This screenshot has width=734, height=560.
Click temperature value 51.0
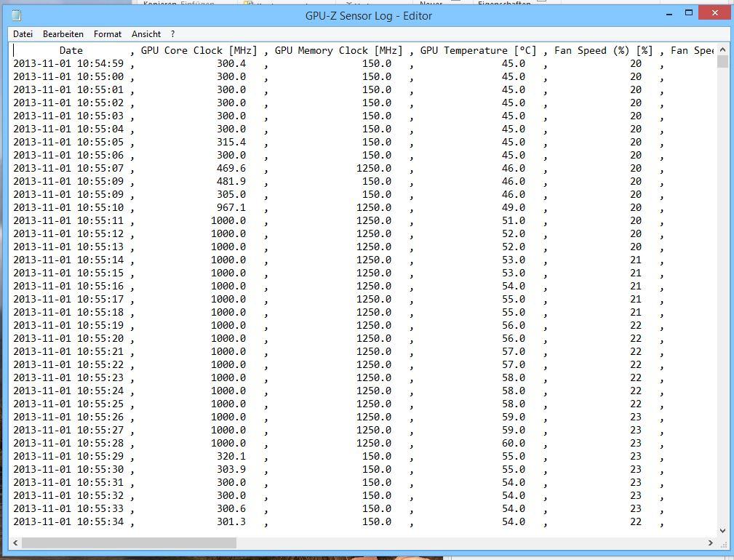click(x=514, y=221)
